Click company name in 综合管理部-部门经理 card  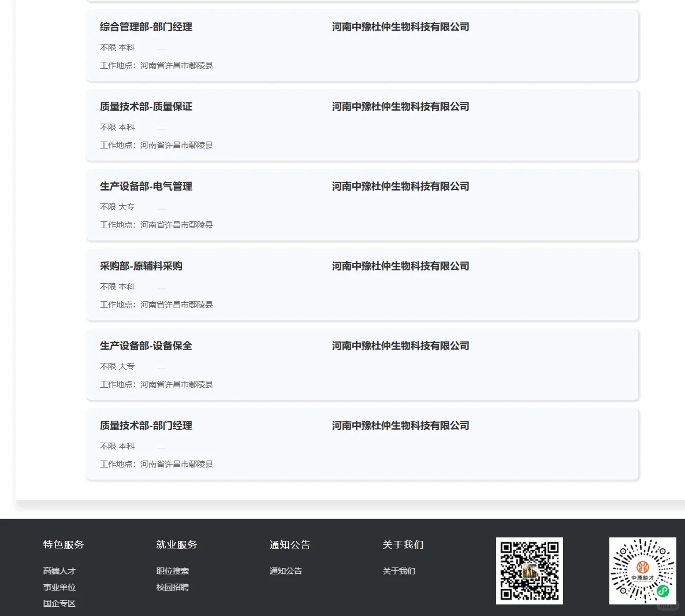(x=401, y=27)
